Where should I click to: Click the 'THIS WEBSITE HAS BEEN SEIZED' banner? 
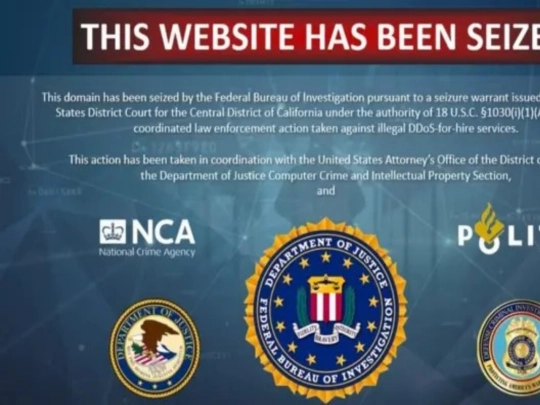point(307,36)
